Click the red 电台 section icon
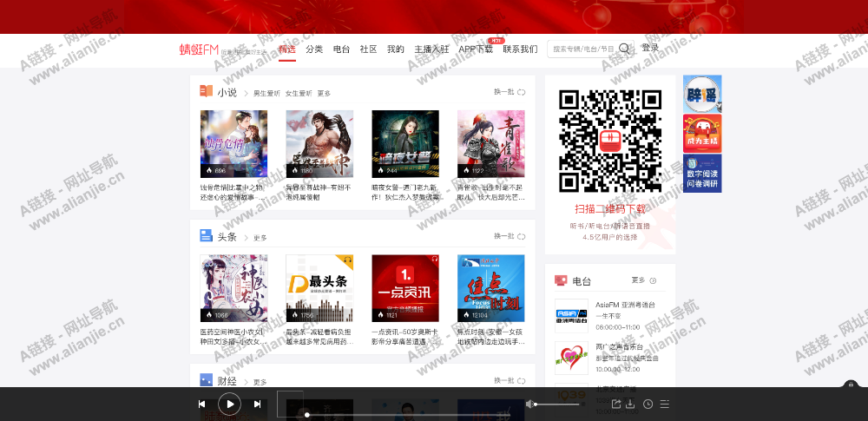This screenshot has height=421, width=868. pyautogui.click(x=561, y=281)
